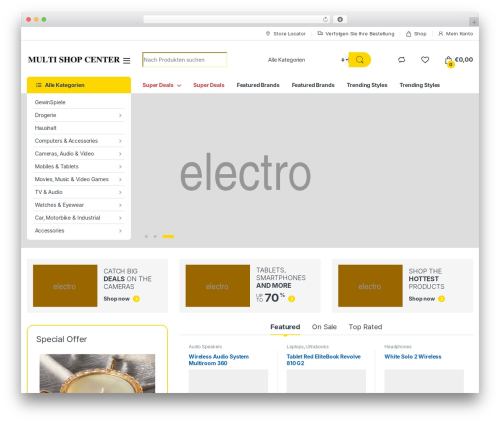The height and width of the screenshot is (423, 500).
Task: Click the arrow icon next to 70% offer
Action: (292, 299)
